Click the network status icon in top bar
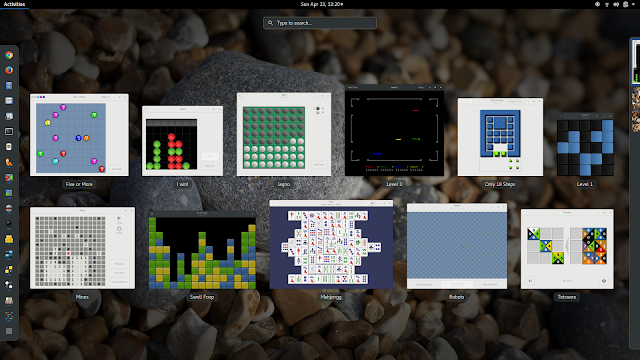Screen dimensions: 640x360 click(x=607, y=4)
